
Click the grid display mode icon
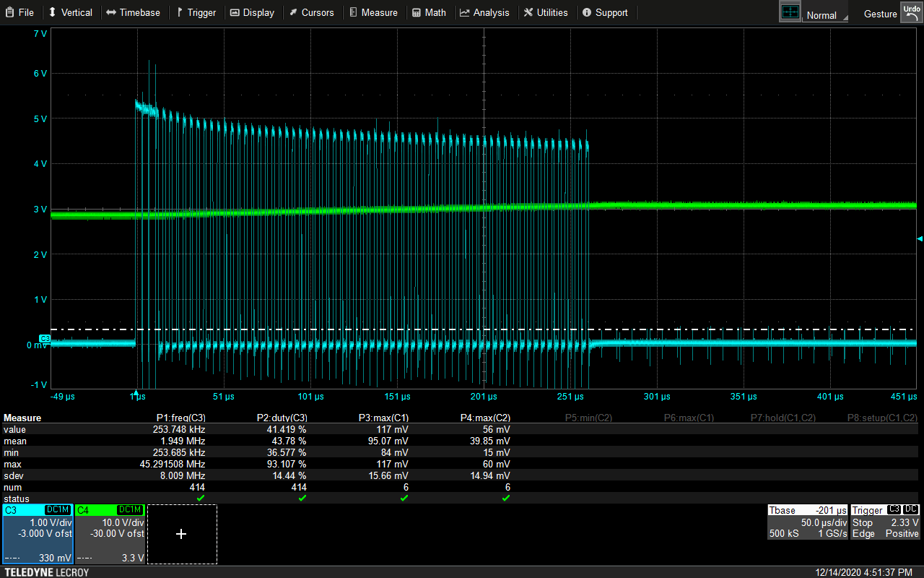pyautogui.click(x=790, y=12)
